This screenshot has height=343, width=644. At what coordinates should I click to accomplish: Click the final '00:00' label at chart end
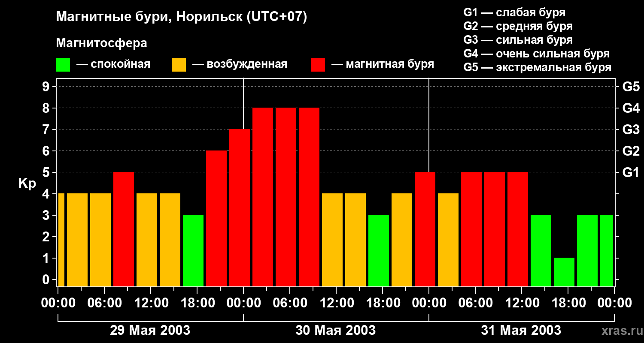(614, 303)
